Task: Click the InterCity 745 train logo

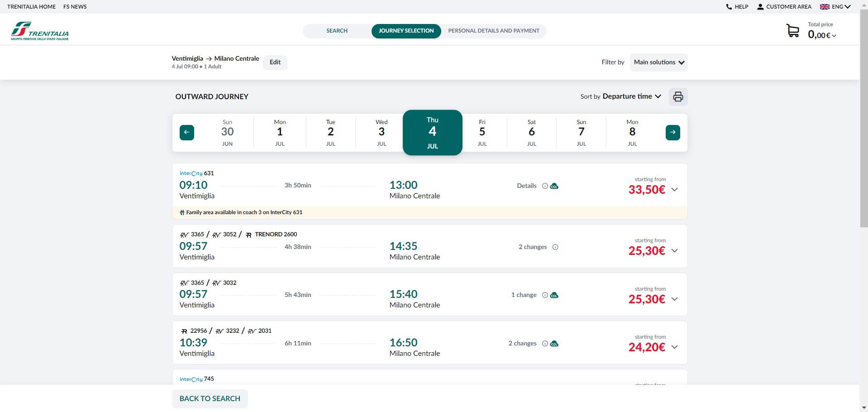Action: tap(191, 379)
